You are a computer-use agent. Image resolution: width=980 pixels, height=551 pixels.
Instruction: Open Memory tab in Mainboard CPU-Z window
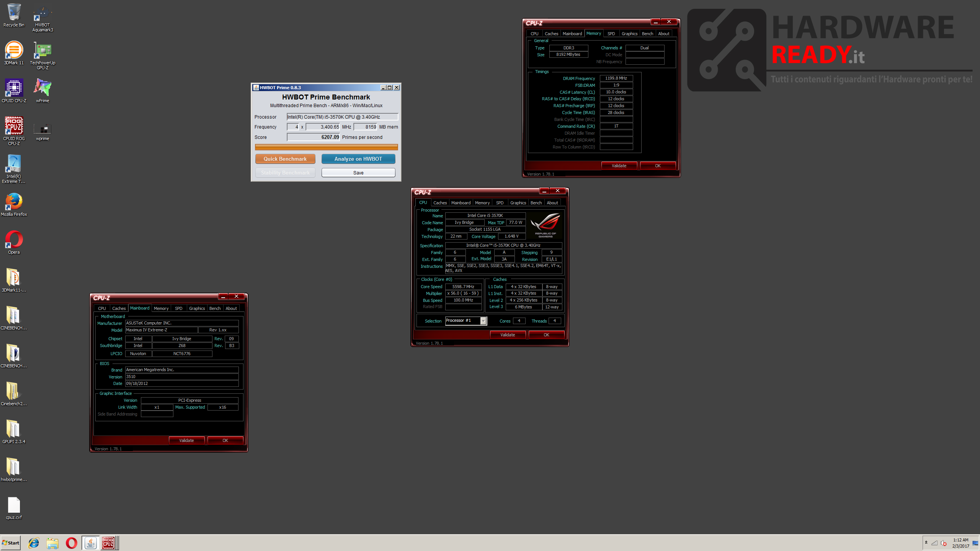(161, 308)
